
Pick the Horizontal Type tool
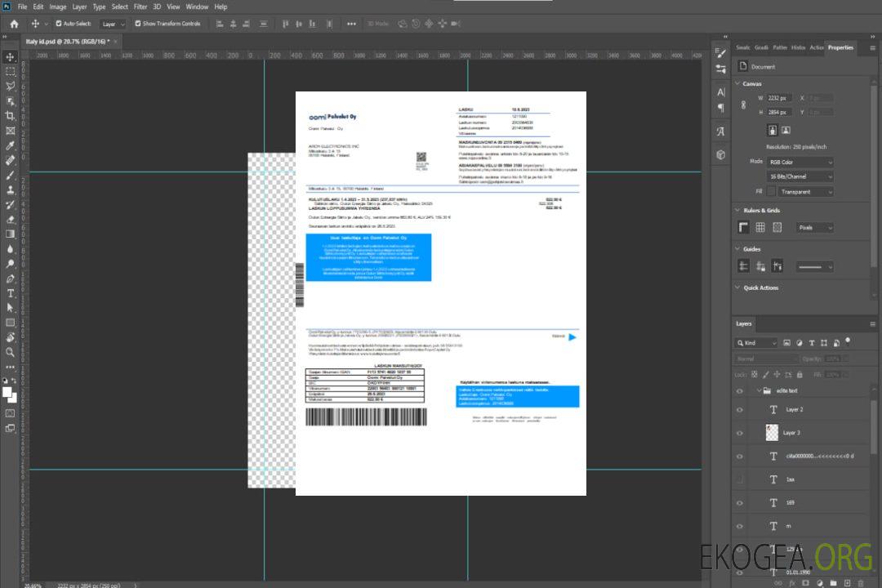(11, 293)
